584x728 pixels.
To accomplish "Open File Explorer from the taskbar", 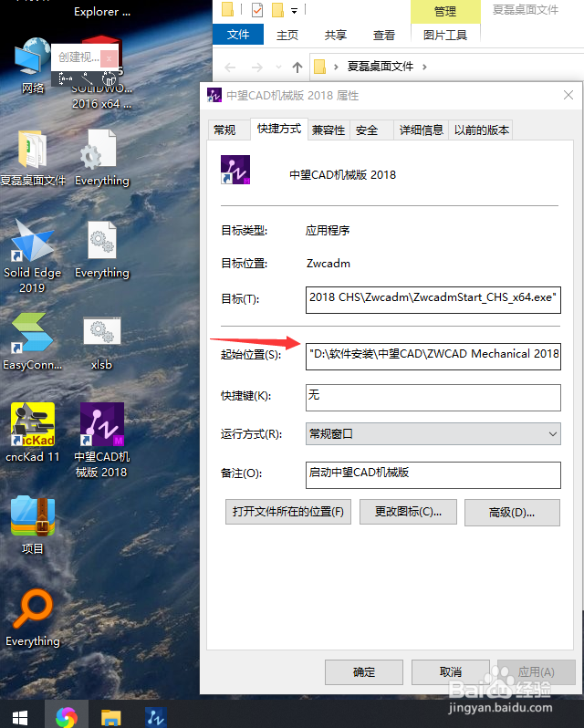I will click(x=111, y=717).
